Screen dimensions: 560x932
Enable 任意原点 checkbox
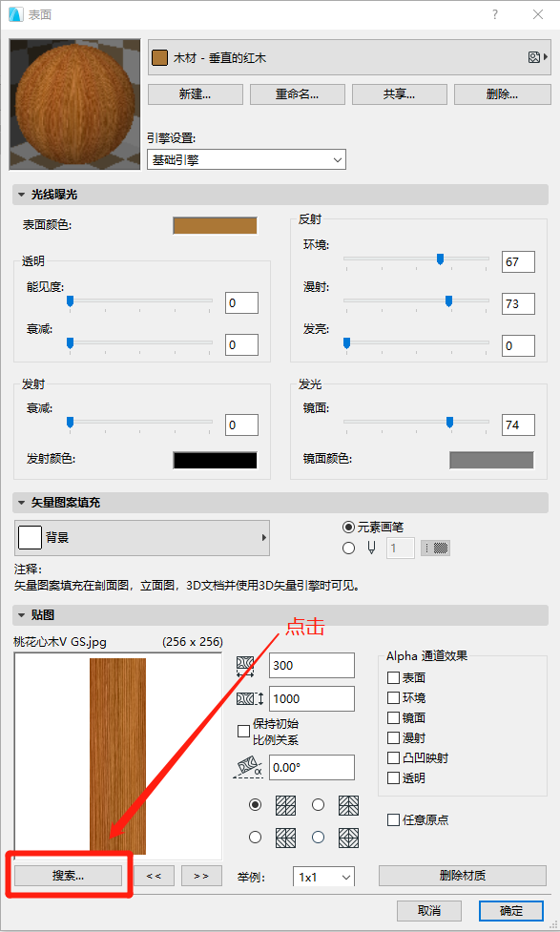(x=393, y=820)
